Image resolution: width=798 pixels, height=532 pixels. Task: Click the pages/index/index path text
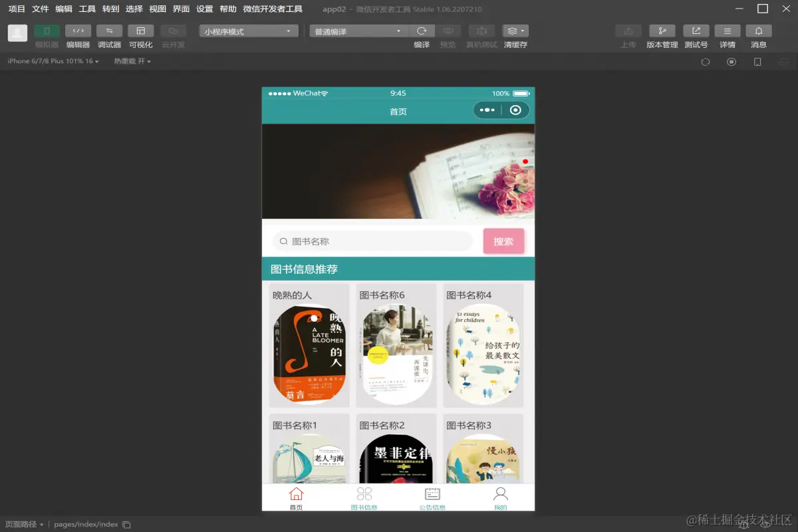[x=86, y=524]
